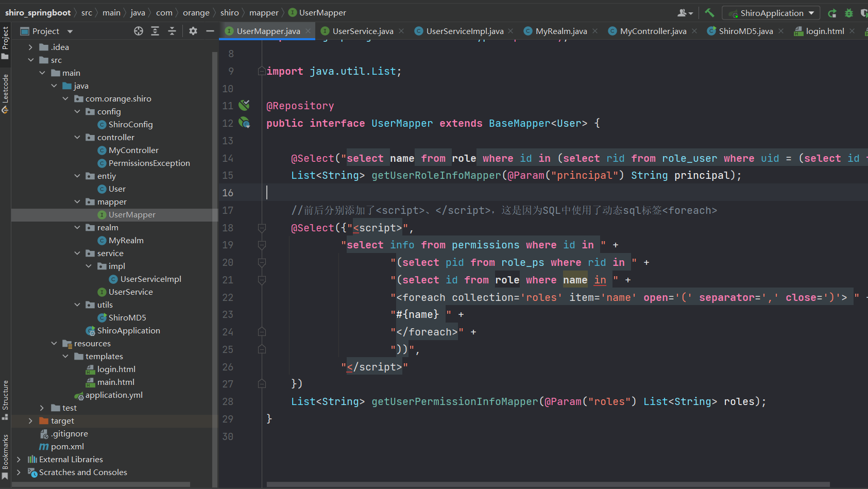
Task: Select pom.xml file
Action: pos(67,446)
